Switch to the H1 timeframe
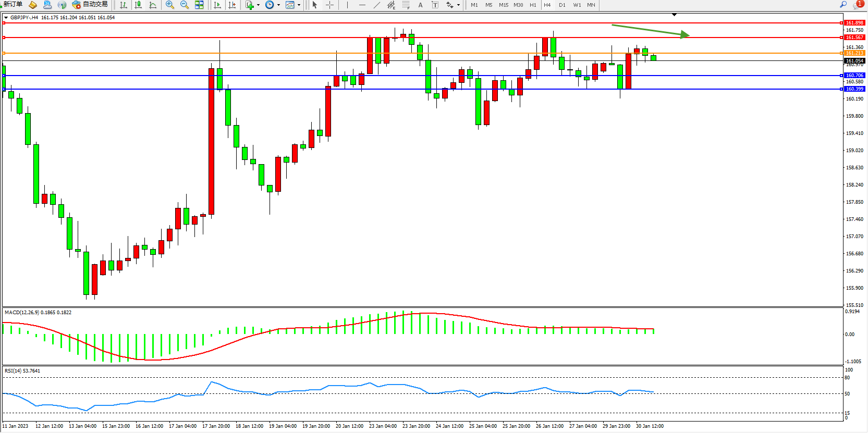Image resolution: width=868 pixels, height=433 pixels. tap(533, 5)
